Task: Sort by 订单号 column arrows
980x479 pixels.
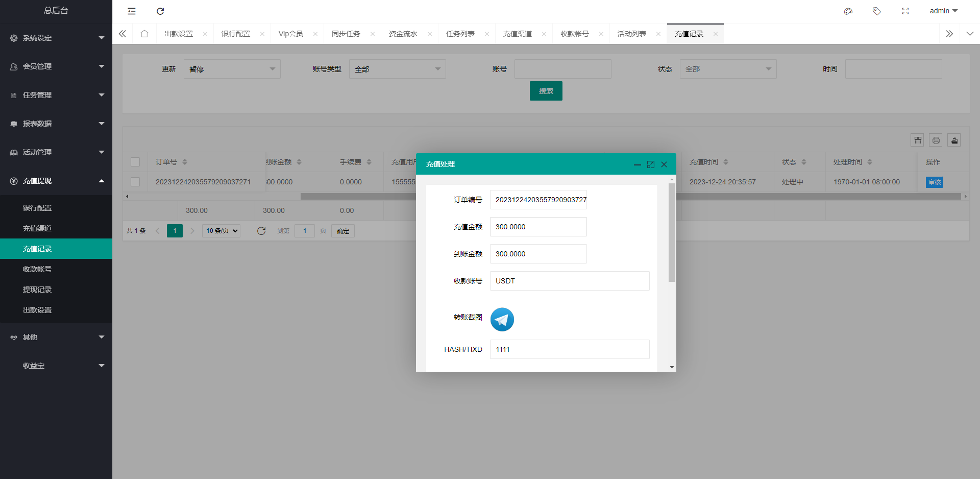Action: pos(185,162)
